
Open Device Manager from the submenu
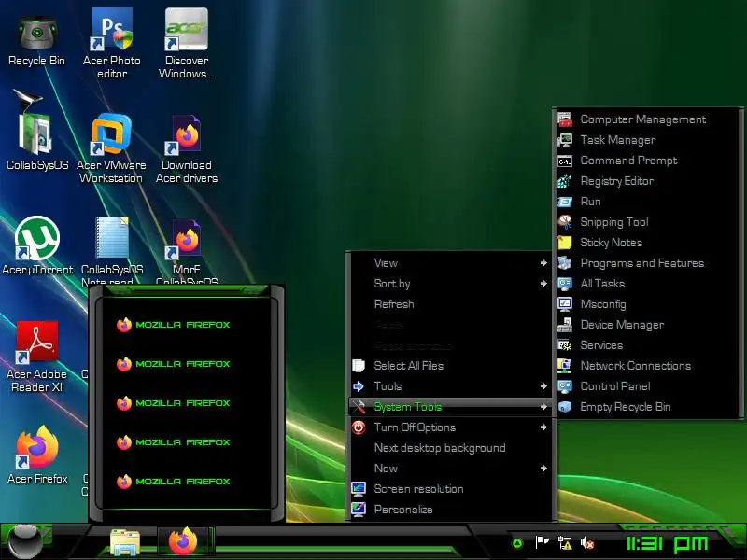649,324
